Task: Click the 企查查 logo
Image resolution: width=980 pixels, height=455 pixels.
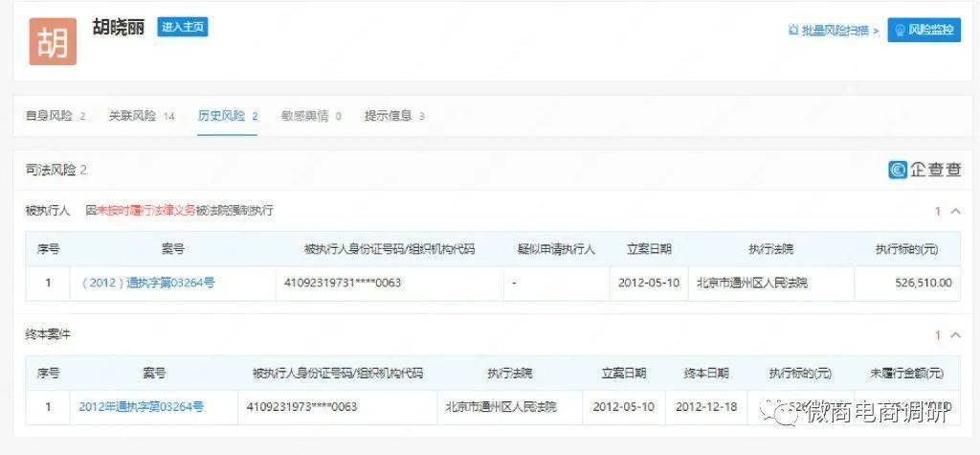Action: [x=924, y=170]
